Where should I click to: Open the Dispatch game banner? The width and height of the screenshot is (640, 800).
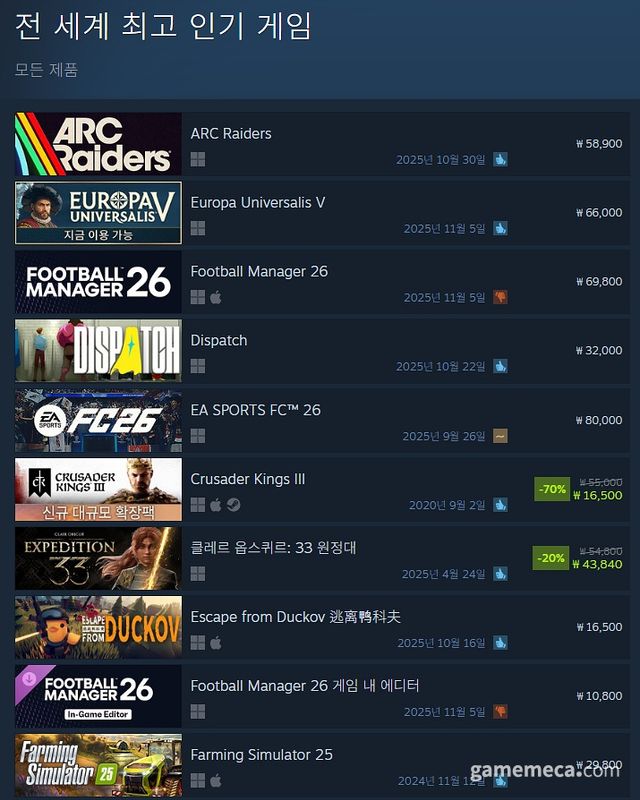pos(99,351)
